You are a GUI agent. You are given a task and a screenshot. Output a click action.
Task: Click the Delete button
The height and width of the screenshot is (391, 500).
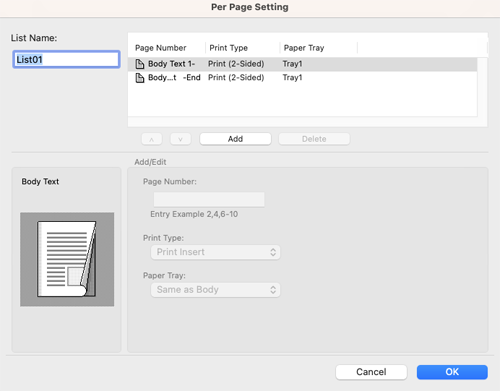pos(314,139)
